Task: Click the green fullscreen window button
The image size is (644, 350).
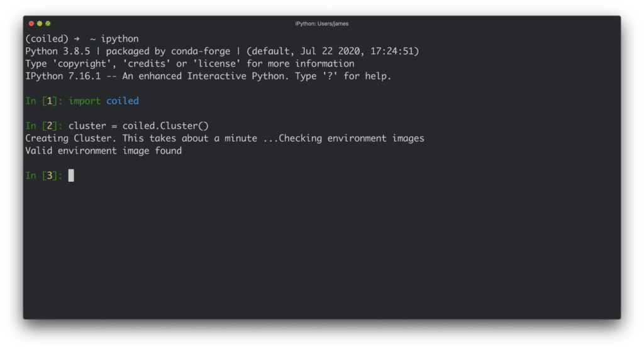Action: [x=48, y=24]
